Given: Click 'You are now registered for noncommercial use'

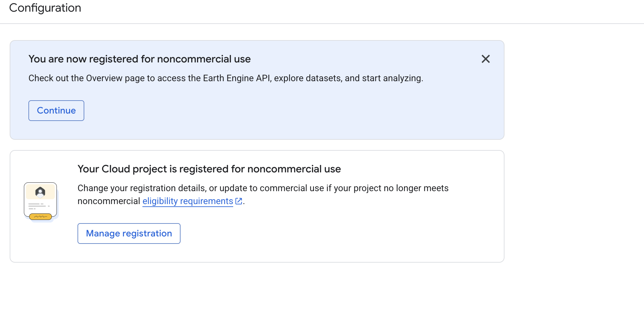Looking at the screenshot, I should tap(140, 59).
